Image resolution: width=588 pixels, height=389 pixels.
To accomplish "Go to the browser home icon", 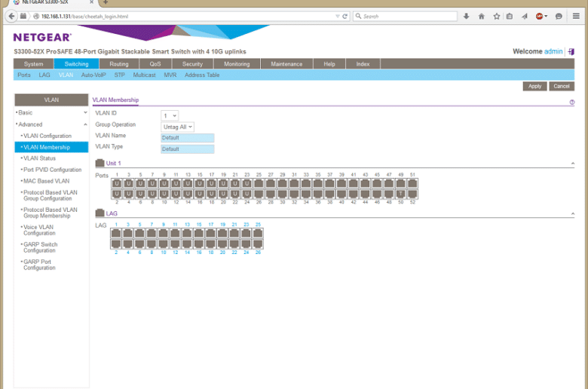I will (482, 16).
